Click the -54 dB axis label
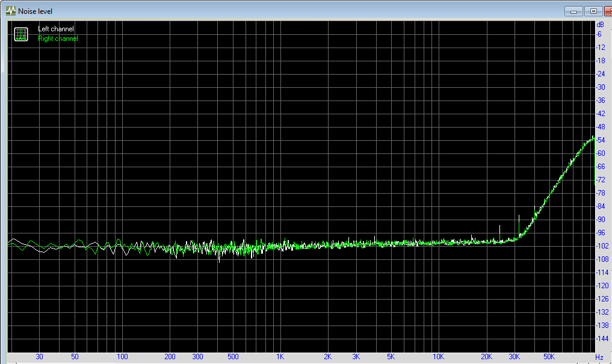The height and width of the screenshot is (364, 612). pyautogui.click(x=601, y=140)
